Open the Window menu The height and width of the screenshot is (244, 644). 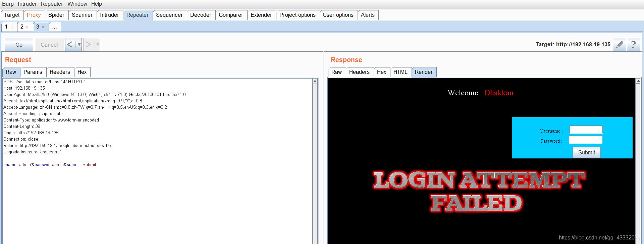pyautogui.click(x=77, y=4)
